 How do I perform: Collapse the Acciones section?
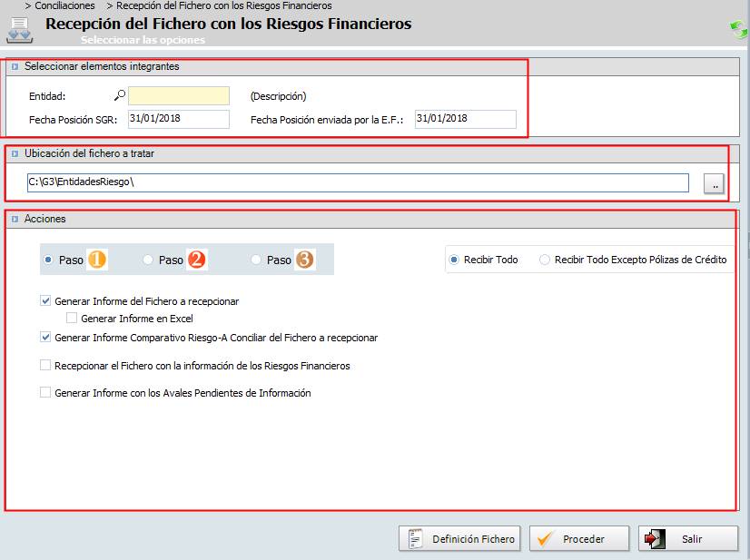coord(15,219)
